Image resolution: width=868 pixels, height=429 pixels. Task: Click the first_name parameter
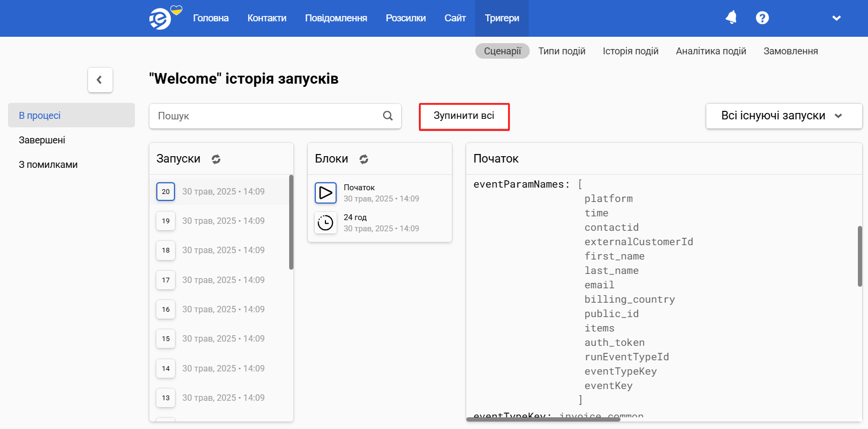(615, 256)
